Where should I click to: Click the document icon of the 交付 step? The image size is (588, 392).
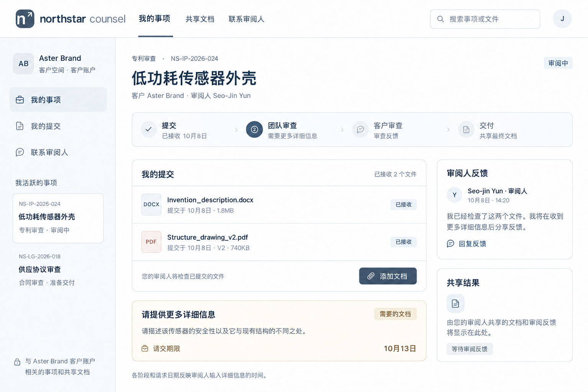click(466, 129)
